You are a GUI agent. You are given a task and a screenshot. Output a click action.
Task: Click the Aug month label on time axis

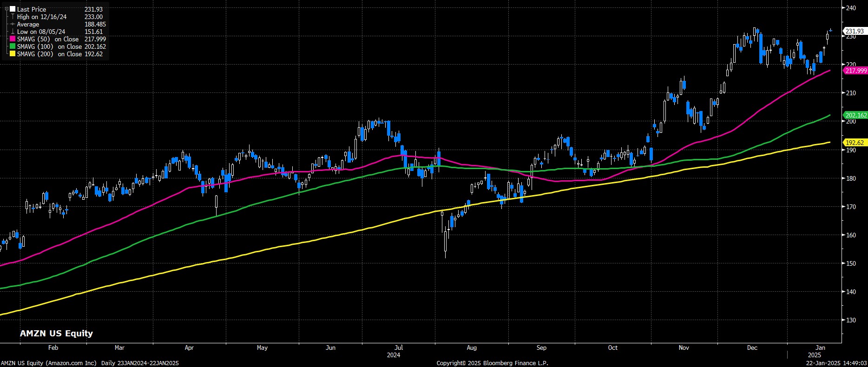point(472,347)
